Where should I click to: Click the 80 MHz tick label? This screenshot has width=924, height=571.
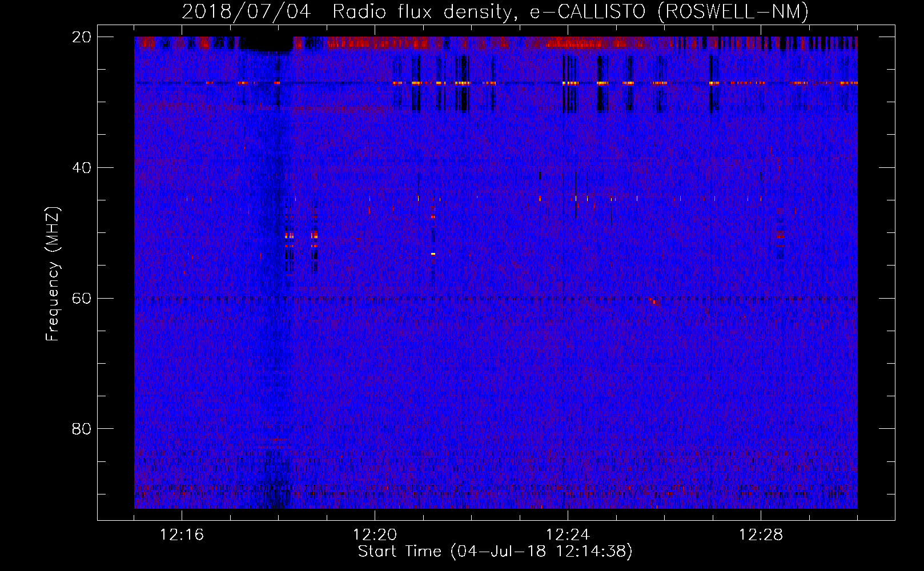[81, 429]
